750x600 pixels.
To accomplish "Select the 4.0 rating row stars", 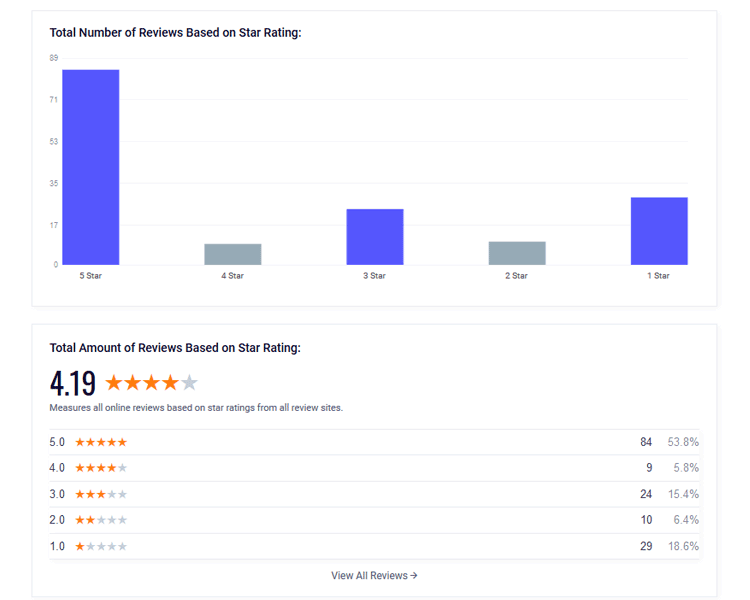I will [x=101, y=468].
